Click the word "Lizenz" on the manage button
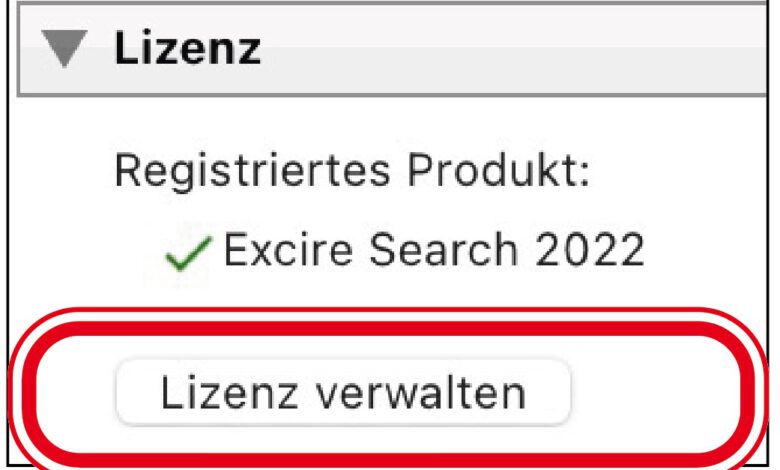780x470 pixels. click(x=230, y=392)
